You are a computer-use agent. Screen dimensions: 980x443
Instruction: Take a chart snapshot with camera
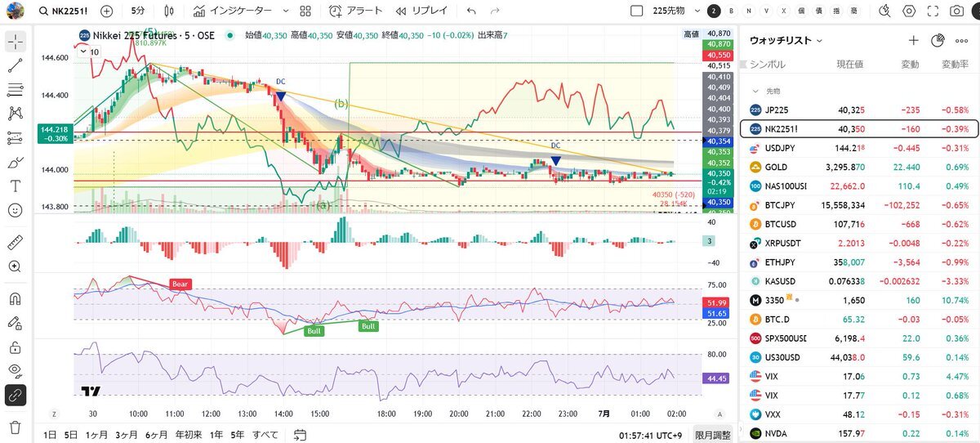(x=957, y=11)
